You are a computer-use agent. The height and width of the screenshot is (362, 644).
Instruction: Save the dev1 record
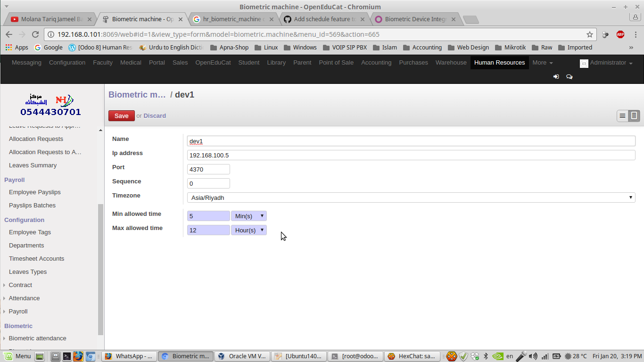(x=121, y=115)
